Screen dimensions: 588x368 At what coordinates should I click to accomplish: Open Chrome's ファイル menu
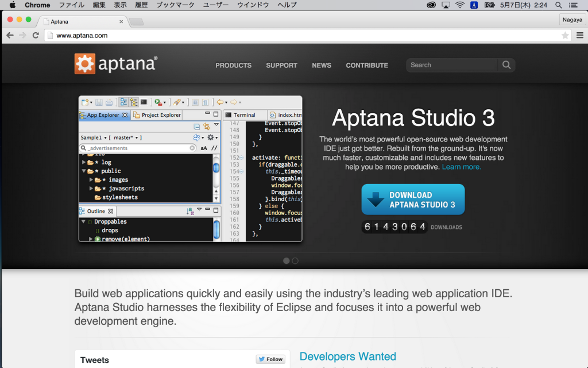click(72, 5)
